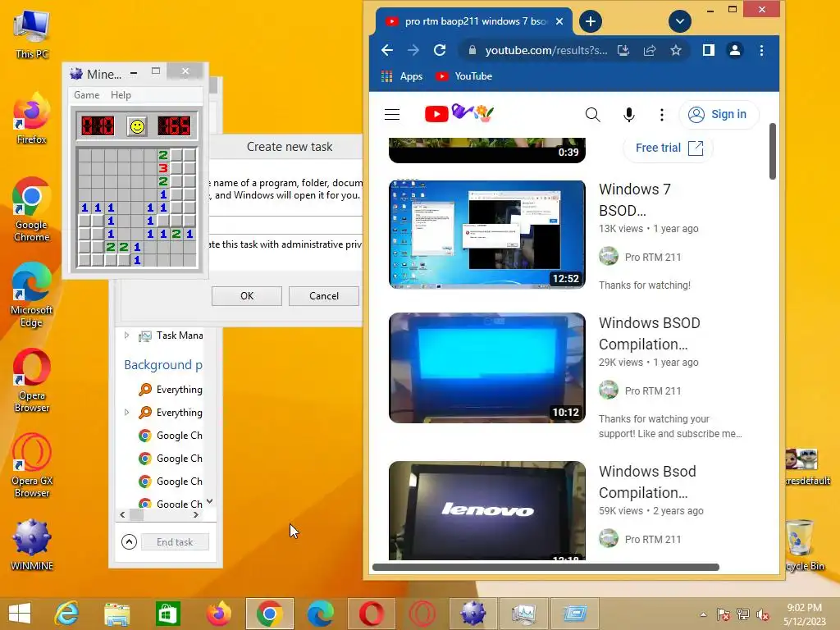Screen dimensions: 840x630
Task: Click the Minesweeper smiley face button
Action: pyautogui.click(x=137, y=126)
